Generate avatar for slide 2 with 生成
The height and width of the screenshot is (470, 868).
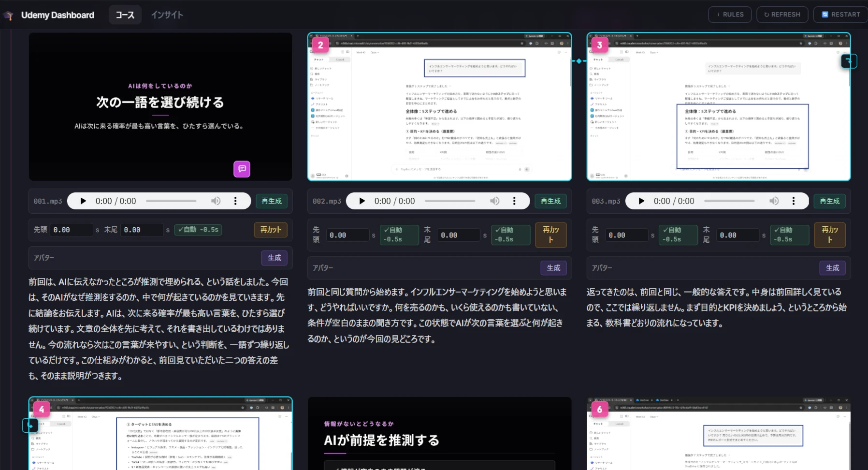coord(553,268)
